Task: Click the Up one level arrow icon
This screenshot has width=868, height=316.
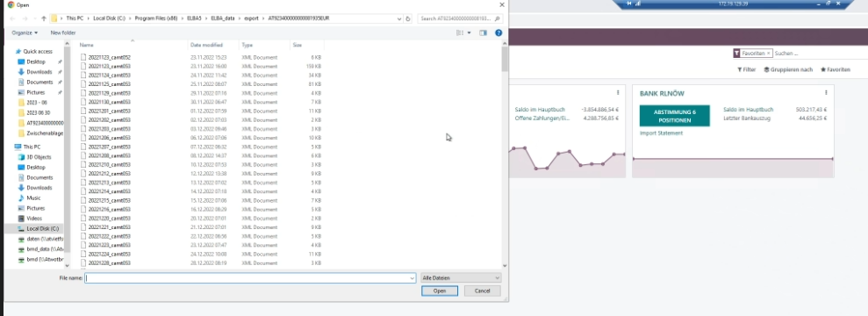Action: (x=43, y=18)
